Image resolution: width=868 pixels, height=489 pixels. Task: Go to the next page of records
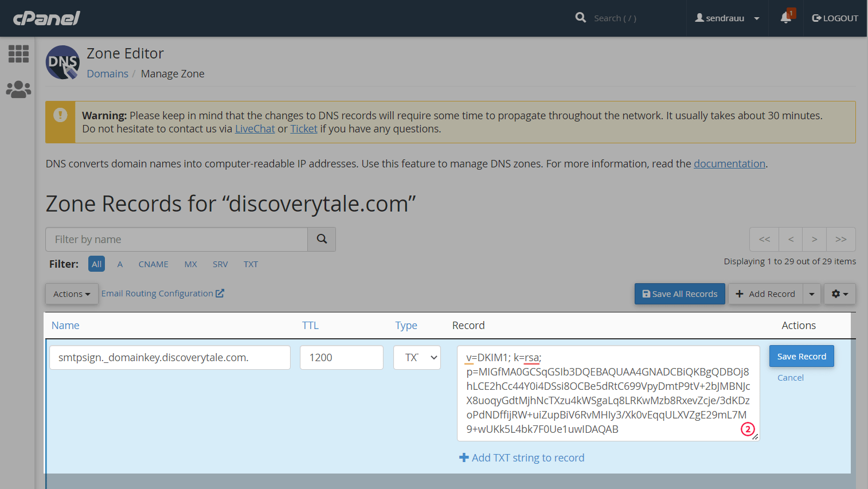click(814, 239)
